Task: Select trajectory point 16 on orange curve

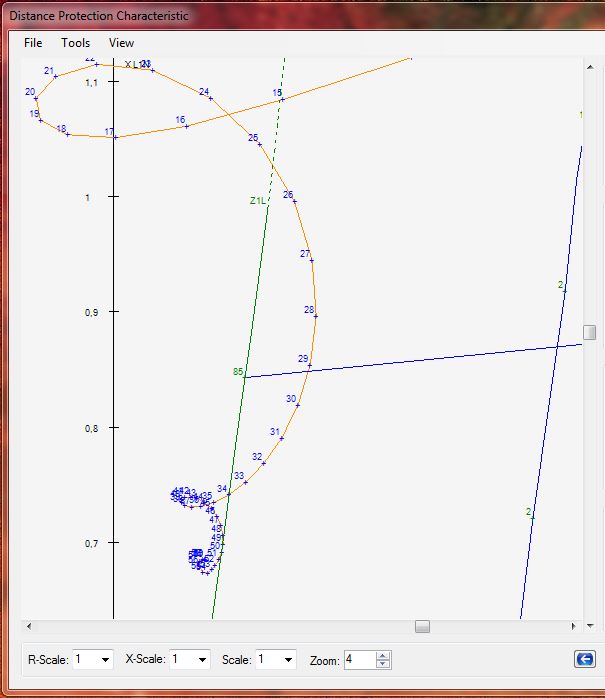Action: (186, 126)
